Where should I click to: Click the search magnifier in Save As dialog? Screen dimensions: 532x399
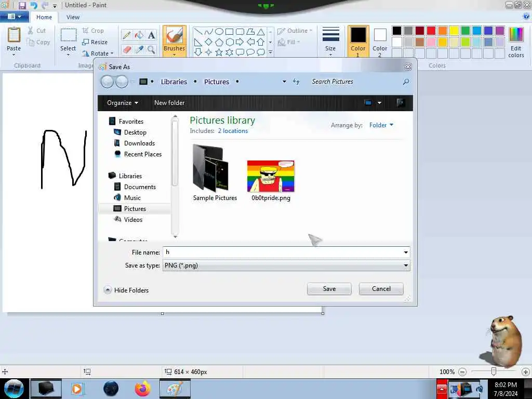point(406,82)
